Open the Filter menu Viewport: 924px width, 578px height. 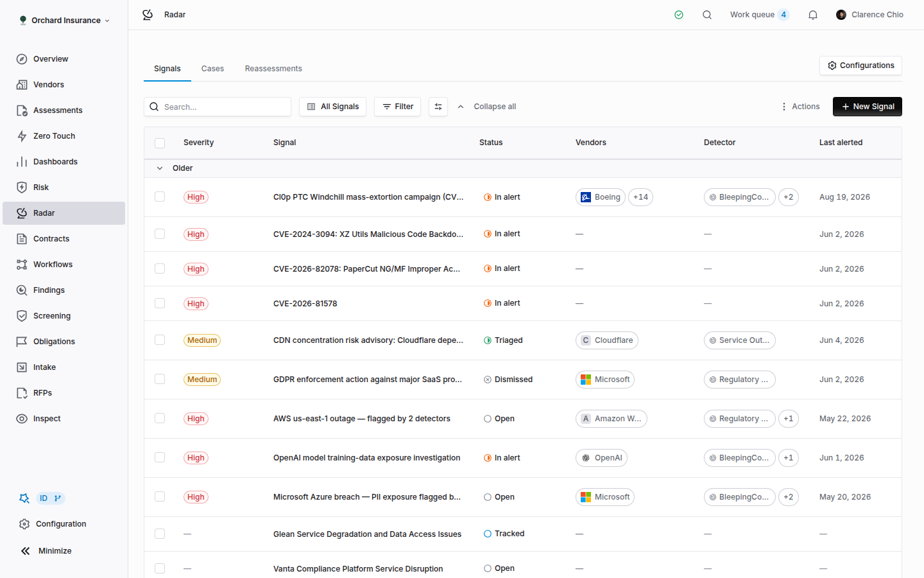click(398, 107)
